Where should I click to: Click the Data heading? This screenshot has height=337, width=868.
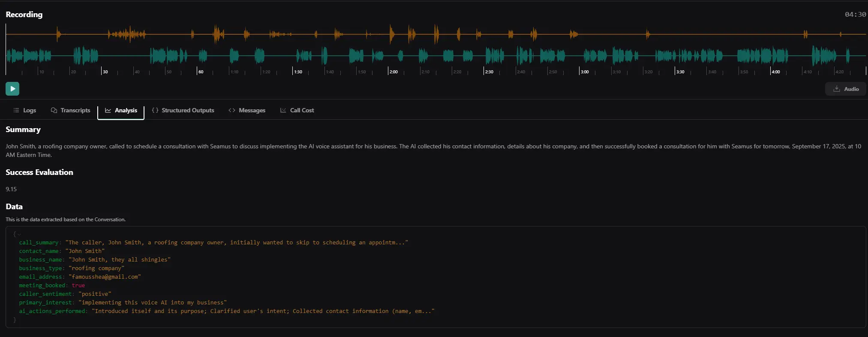[14, 207]
